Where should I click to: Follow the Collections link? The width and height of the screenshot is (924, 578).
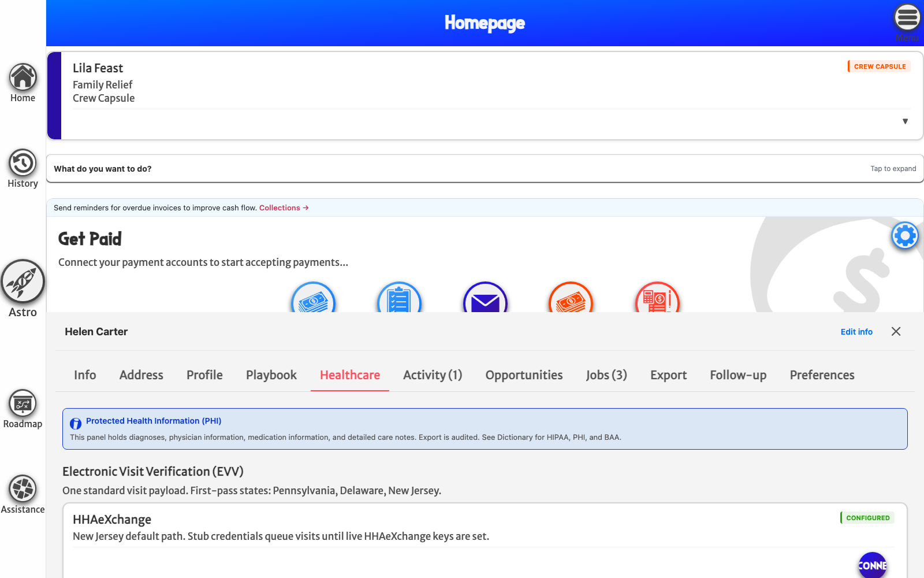284,208
